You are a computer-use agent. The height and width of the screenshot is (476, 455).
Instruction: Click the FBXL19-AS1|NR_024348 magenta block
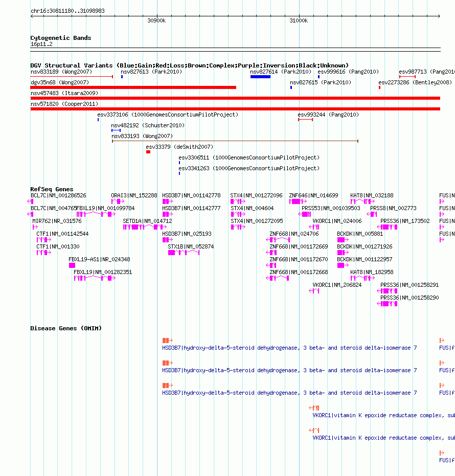72,265
